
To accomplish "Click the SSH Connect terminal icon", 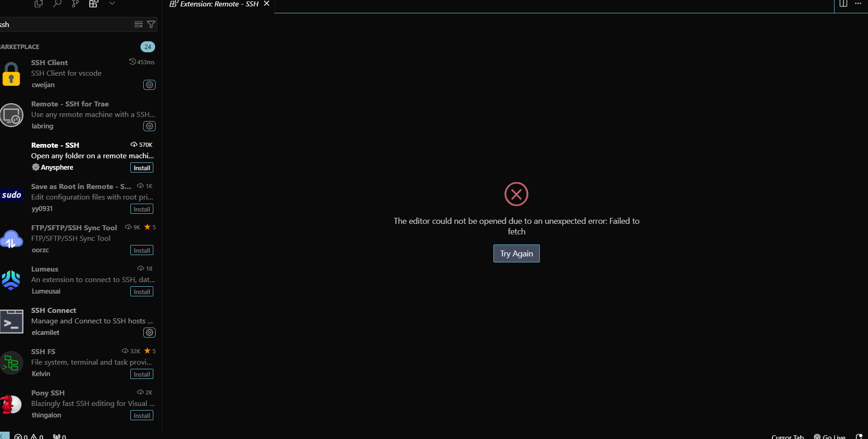I will 11,322.
